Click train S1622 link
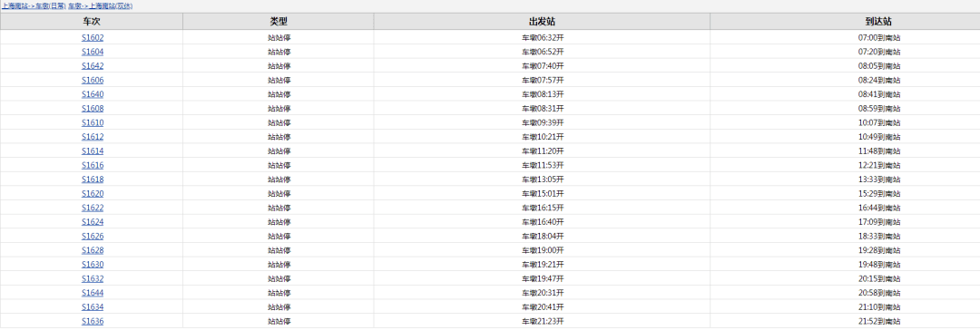The width and height of the screenshot is (980, 330). tap(93, 208)
